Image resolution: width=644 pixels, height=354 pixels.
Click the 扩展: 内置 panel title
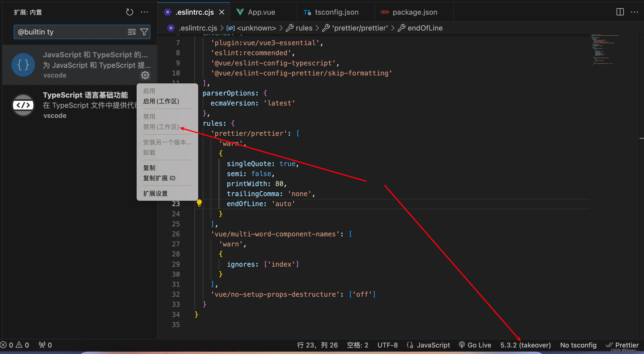pyautogui.click(x=28, y=12)
